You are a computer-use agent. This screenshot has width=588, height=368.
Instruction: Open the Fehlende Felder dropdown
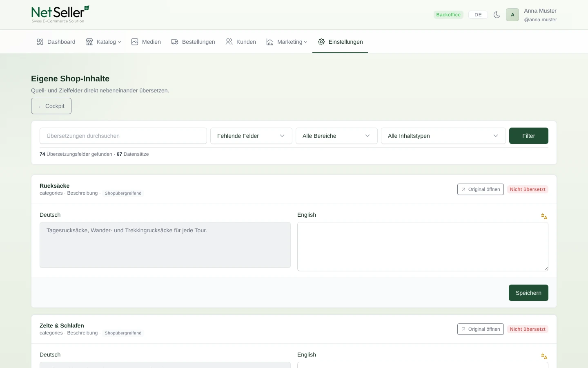click(251, 136)
